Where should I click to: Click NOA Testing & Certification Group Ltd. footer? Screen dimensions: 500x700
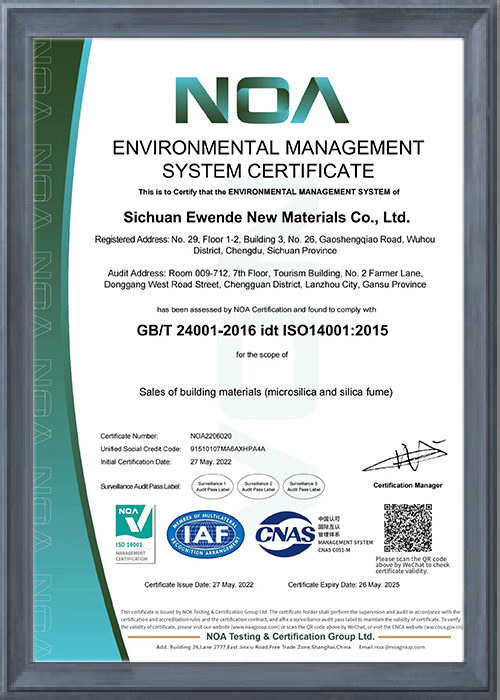[x=290, y=636]
